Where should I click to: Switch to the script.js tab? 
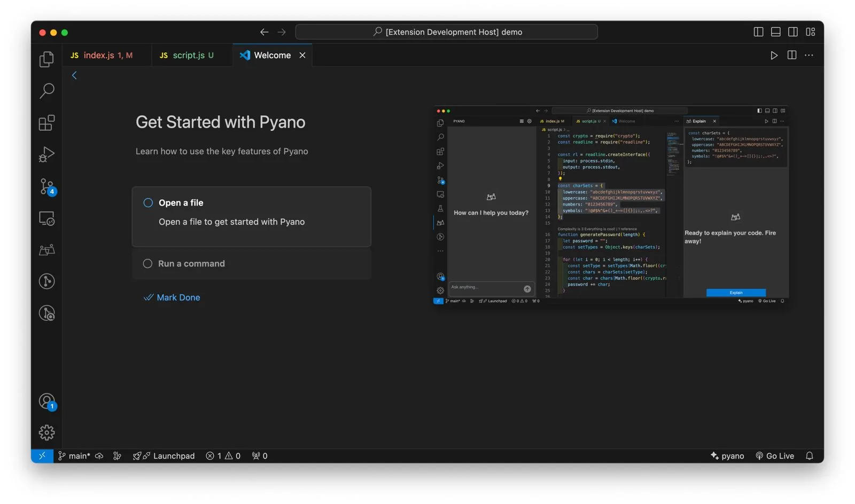tap(192, 55)
